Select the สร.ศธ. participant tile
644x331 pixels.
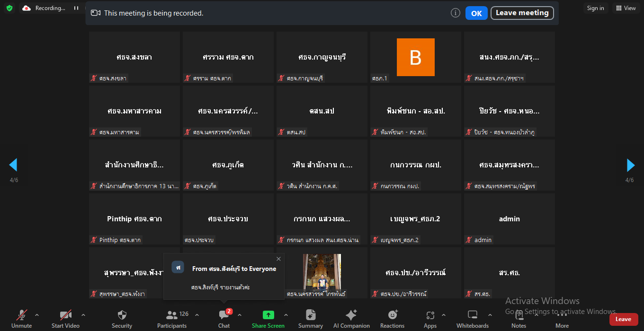point(510,273)
